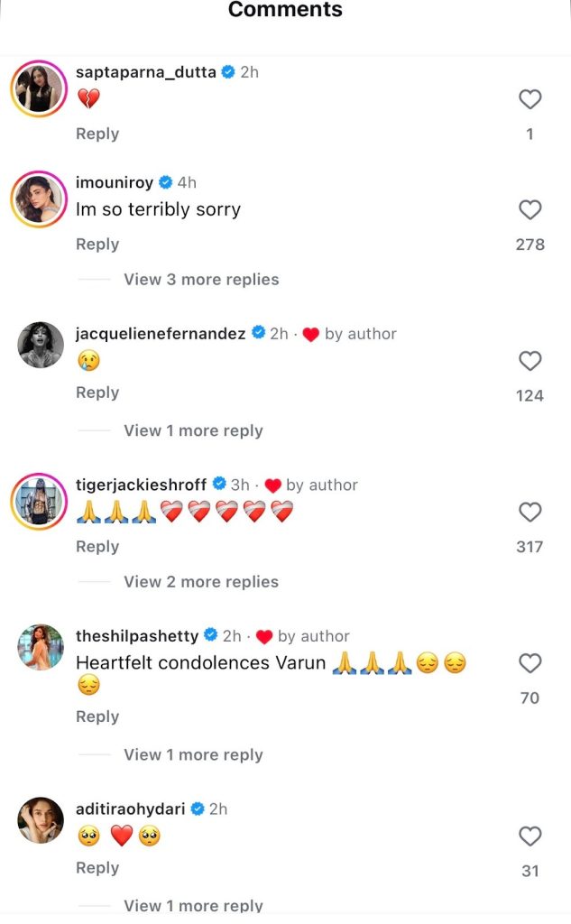This screenshot has height=924, width=571.
Task: Open jacquelienefernandez's profile avatar
Action: (41, 345)
